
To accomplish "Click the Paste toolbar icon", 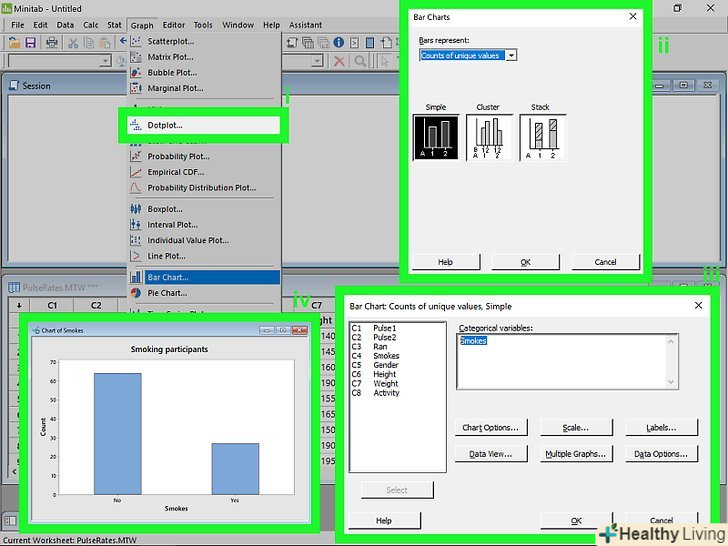I will click(105, 43).
